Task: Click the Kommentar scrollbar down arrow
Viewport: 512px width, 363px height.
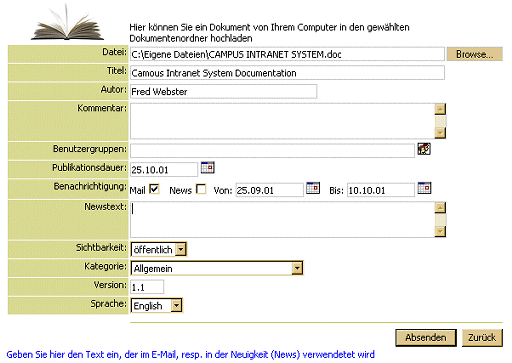Action: pyautogui.click(x=440, y=133)
